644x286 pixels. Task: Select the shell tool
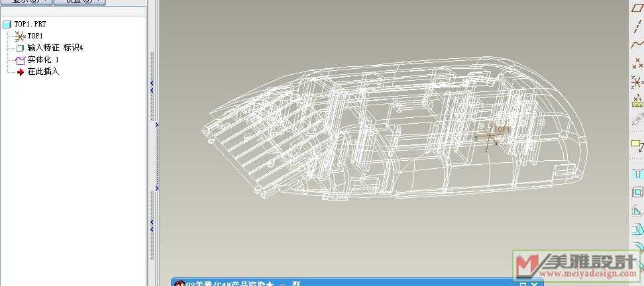(x=637, y=192)
